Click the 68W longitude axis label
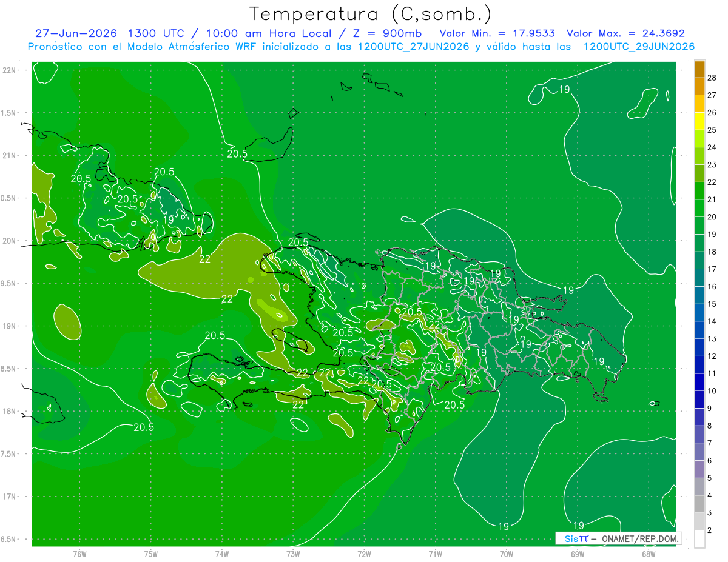The height and width of the screenshot is (562, 728). pos(649,553)
